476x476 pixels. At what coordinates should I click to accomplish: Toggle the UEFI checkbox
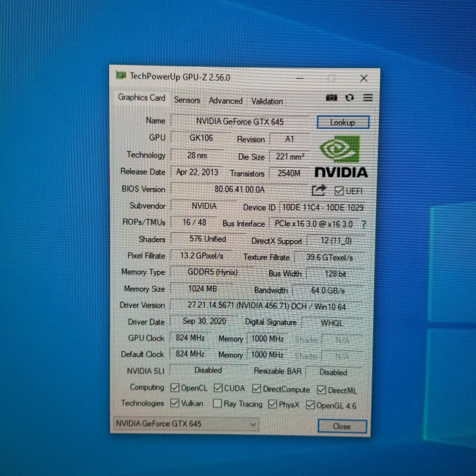coord(339,191)
